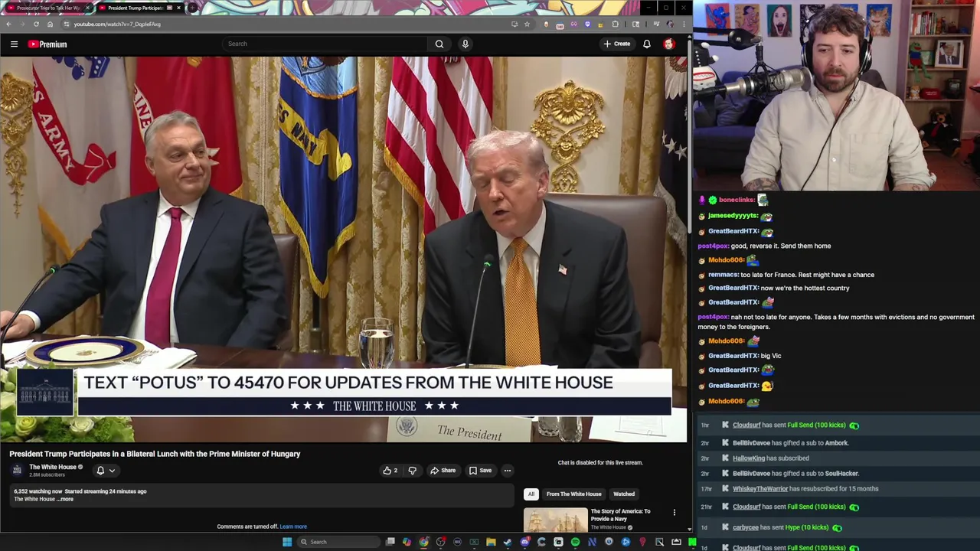The width and height of the screenshot is (980, 551).
Task: Open 'HallowKing' has subscribed username
Action: 749,458
